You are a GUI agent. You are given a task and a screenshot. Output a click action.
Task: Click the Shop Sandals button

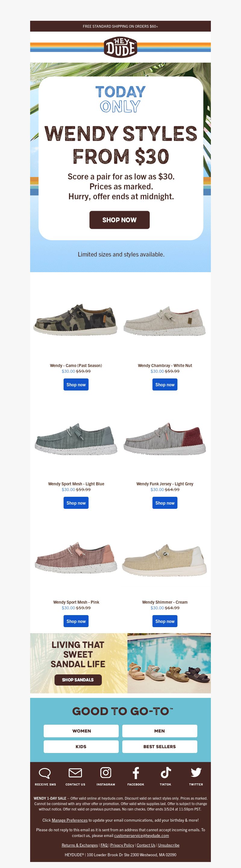coord(78,680)
